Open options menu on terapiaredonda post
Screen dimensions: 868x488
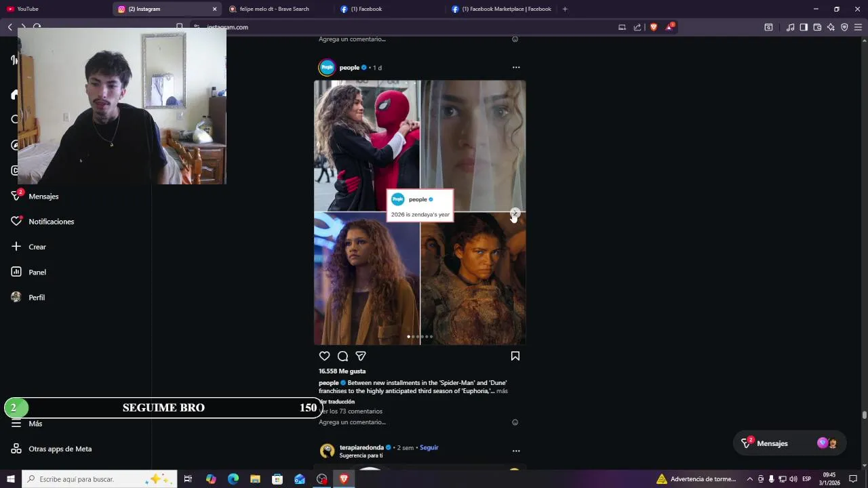click(516, 451)
